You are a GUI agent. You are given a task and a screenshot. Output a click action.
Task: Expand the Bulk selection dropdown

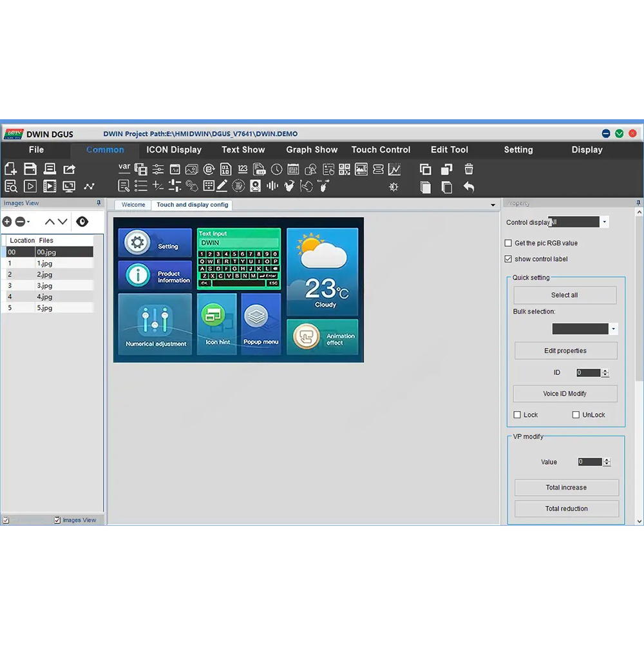point(613,329)
